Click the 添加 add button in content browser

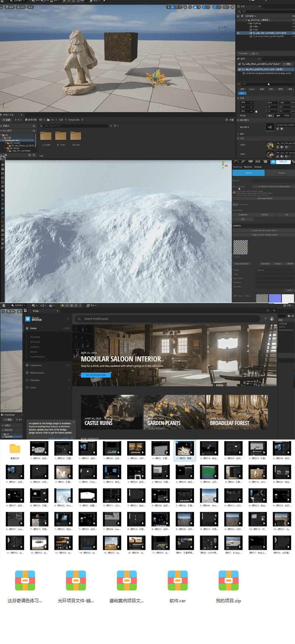(x=7, y=120)
